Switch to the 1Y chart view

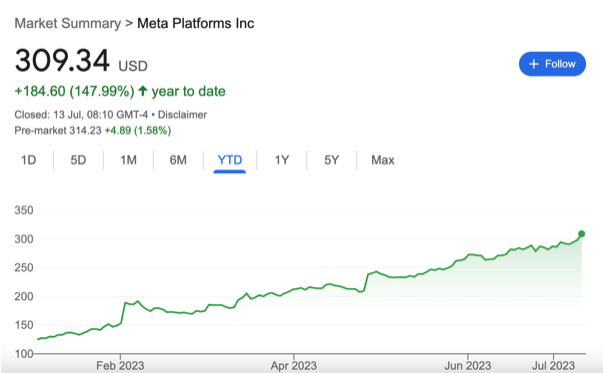point(282,160)
